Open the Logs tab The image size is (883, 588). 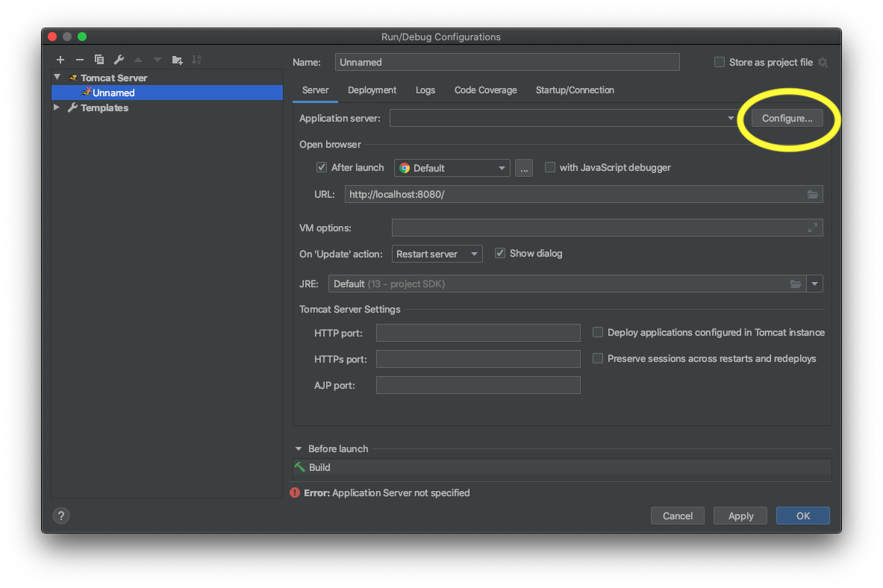click(425, 90)
